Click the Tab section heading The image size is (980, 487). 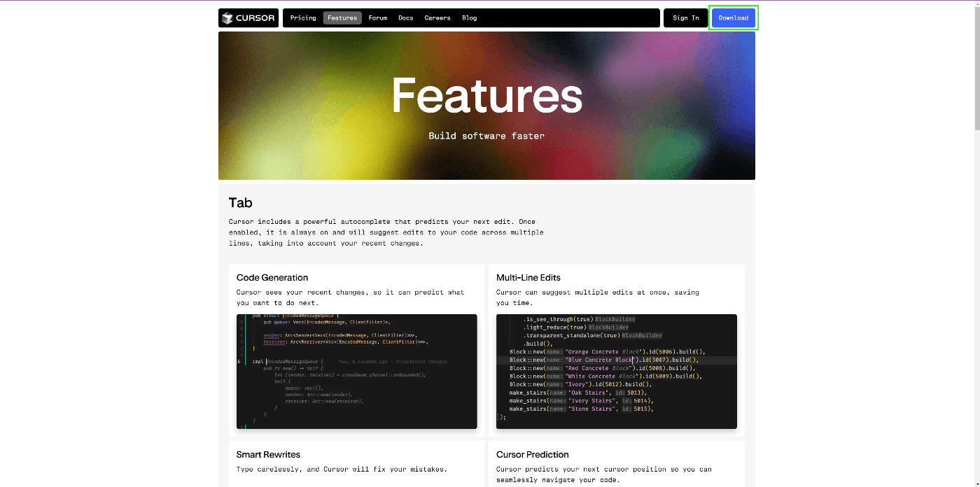pyautogui.click(x=240, y=203)
